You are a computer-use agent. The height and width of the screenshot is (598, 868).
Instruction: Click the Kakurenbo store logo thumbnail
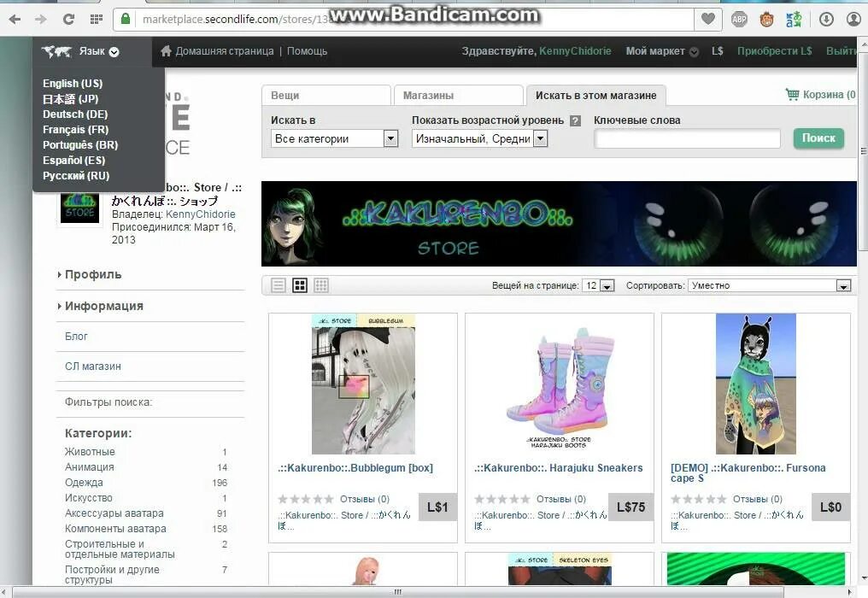tap(79, 208)
